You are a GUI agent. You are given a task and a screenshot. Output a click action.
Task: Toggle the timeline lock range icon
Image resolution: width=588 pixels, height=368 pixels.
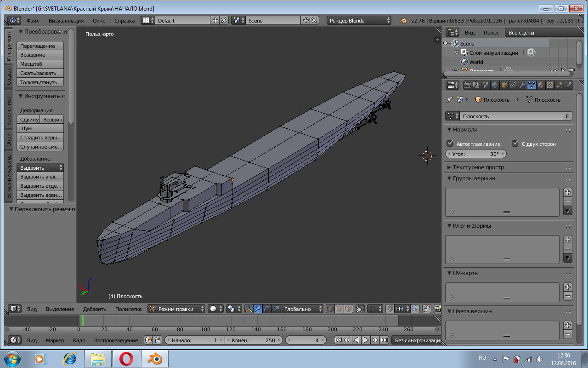[158, 340]
